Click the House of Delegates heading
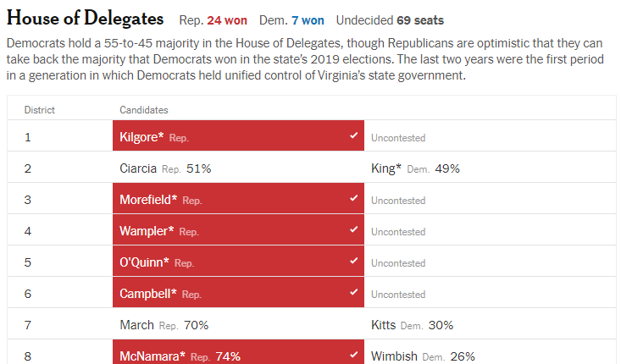 [86, 19]
